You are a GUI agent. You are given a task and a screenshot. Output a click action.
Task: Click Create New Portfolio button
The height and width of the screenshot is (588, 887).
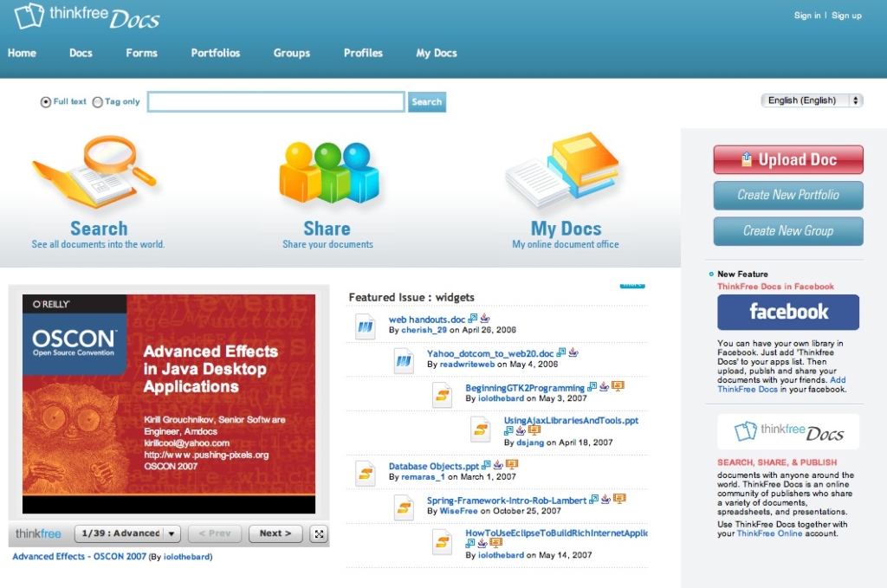pyautogui.click(x=788, y=195)
